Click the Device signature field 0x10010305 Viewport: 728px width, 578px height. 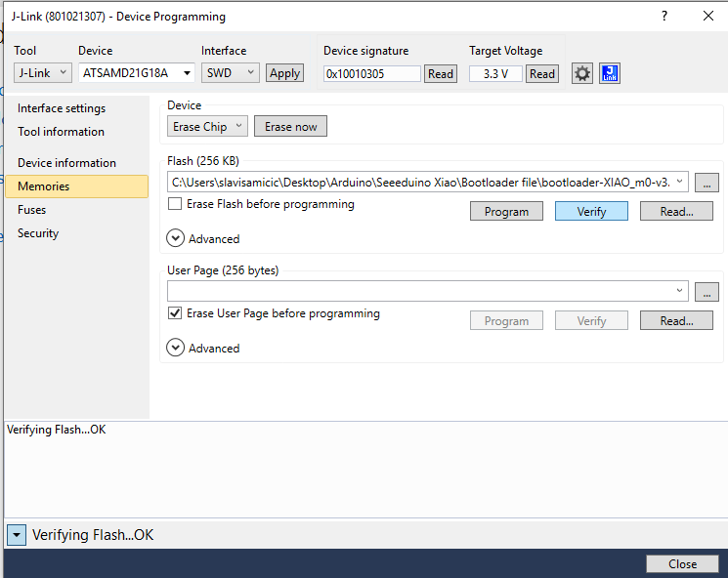pos(372,74)
